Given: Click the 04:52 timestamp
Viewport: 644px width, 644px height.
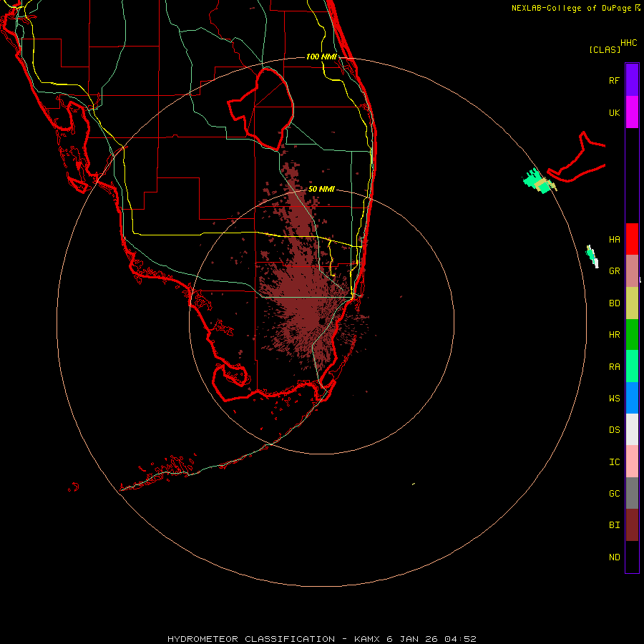Looking at the screenshot, I should click(x=460, y=639).
